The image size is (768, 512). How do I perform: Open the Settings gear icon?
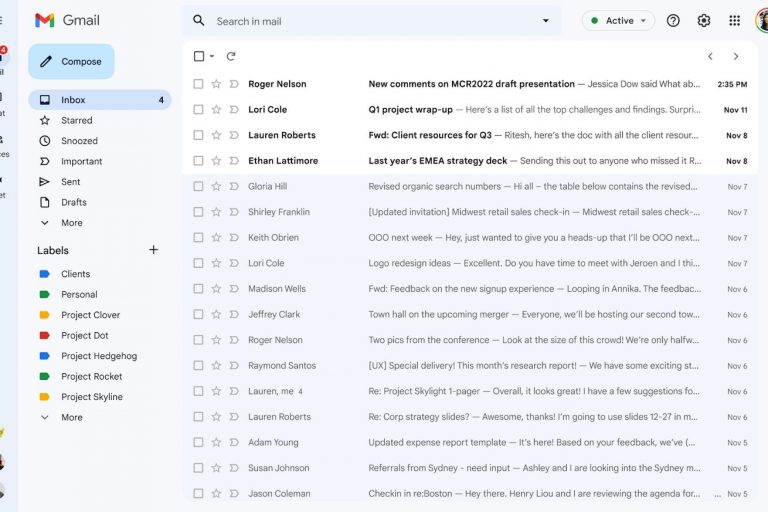point(704,20)
